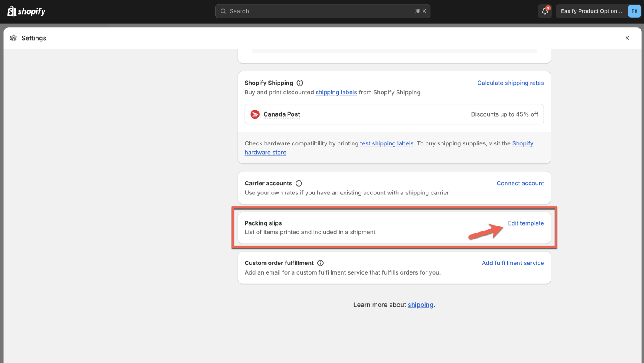The image size is (644, 363).
Task: Click the Settings gear icon
Action: pyautogui.click(x=13, y=38)
